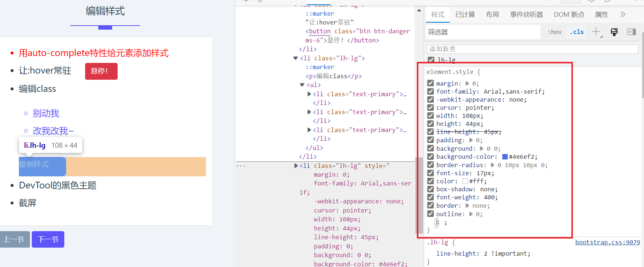Expand the border-radius shorthand triangle

[492, 165]
